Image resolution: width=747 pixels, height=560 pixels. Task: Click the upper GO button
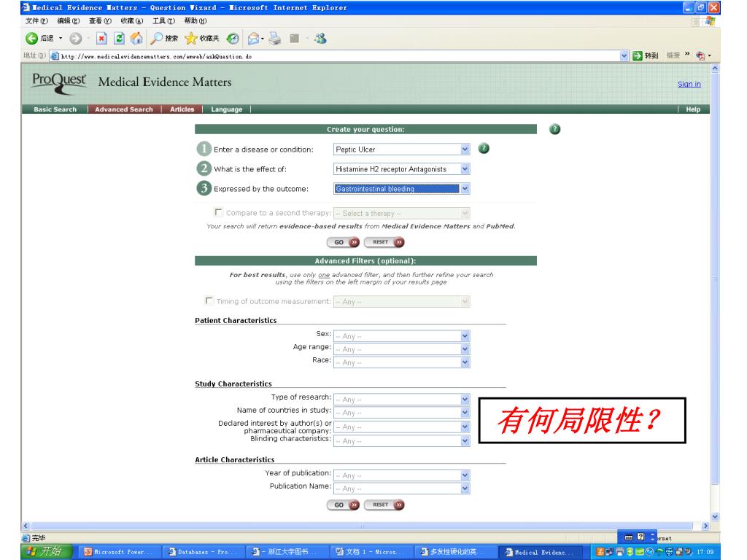tap(343, 242)
